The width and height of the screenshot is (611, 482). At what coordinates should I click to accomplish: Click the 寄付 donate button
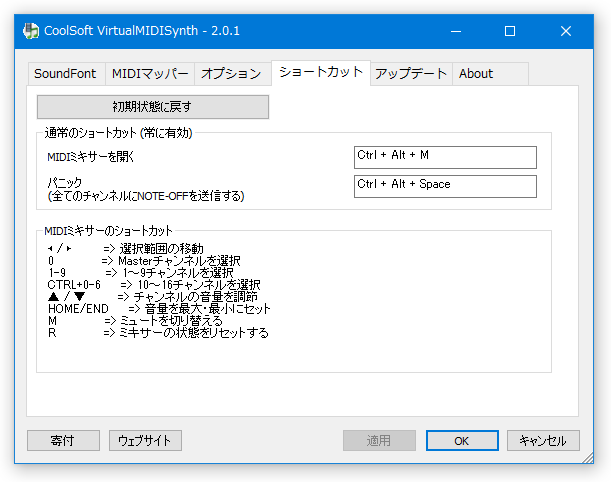(x=63, y=440)
